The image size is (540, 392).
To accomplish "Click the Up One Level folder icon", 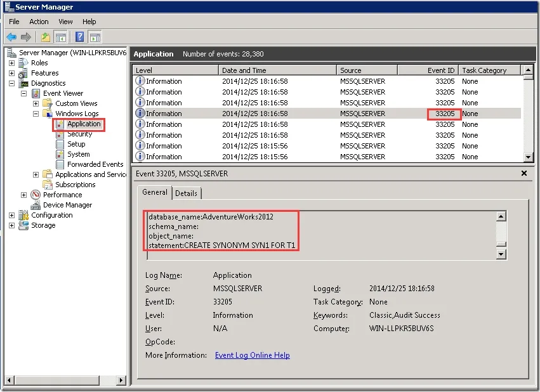I will tap(46, 37).
